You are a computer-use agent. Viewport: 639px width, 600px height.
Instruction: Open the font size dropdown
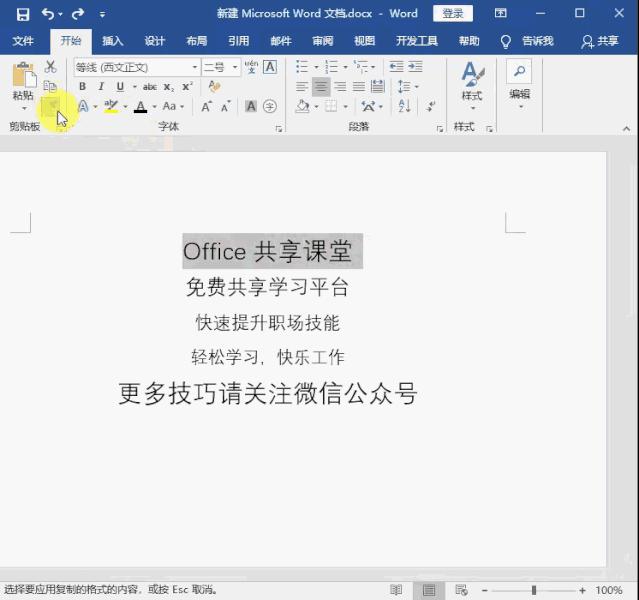[x=235, y=67]
